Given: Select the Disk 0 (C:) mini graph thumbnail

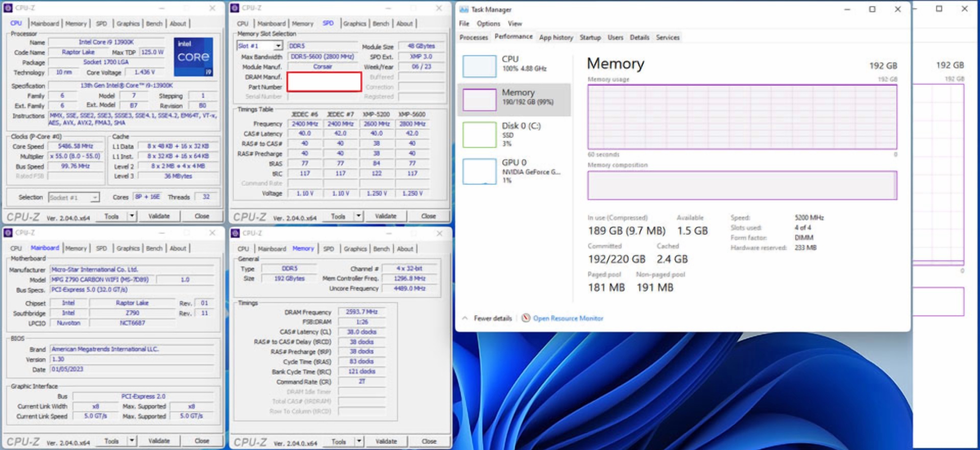Looking at the screenshot, I should 479,135.
